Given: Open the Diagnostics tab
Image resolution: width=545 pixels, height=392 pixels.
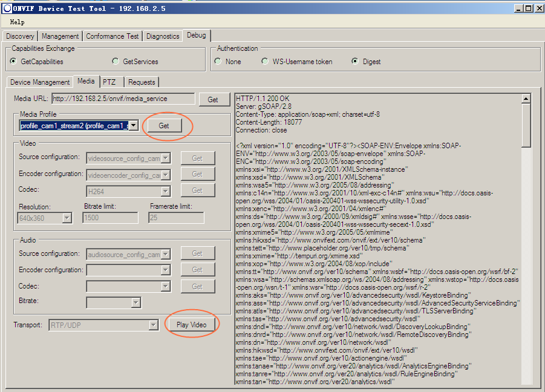Looking at the screenshot, I should (x=163, y=36).
